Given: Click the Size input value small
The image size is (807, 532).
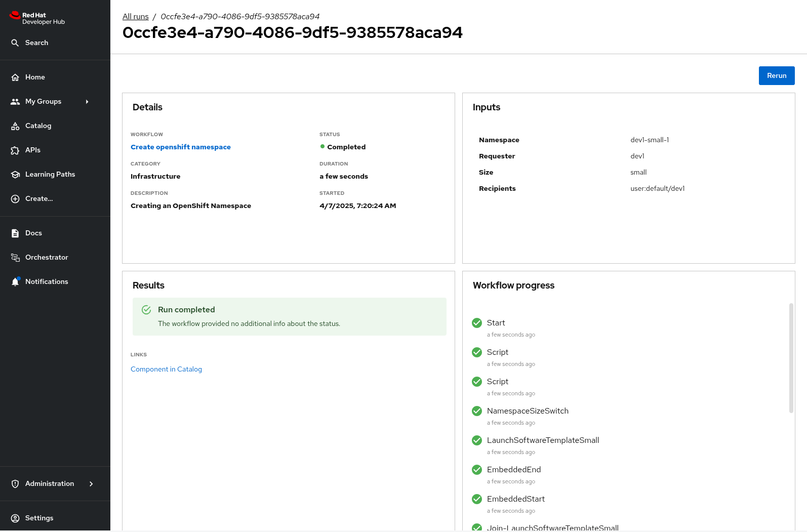Looking at the screenshot, I should click(x=638, y=173).
